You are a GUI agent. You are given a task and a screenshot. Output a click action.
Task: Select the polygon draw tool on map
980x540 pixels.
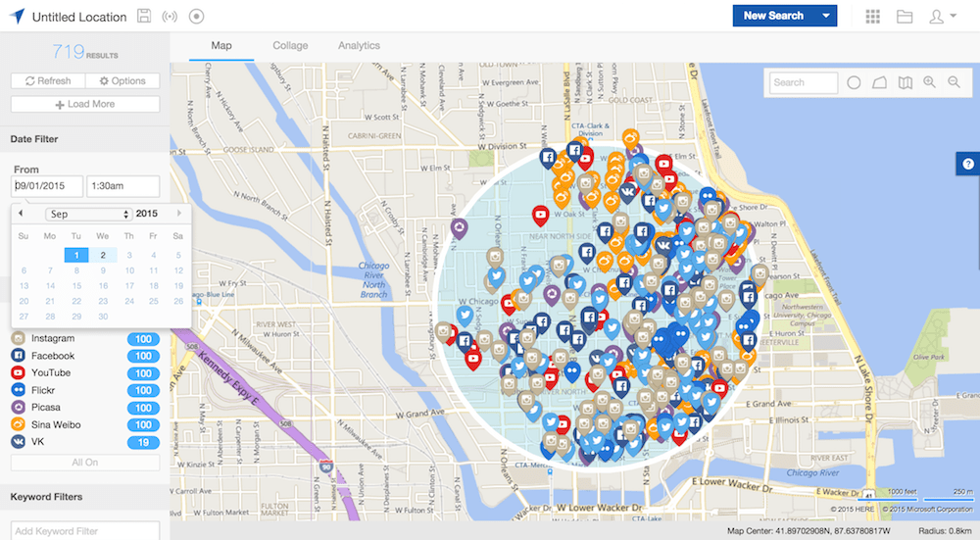[879, 82]
